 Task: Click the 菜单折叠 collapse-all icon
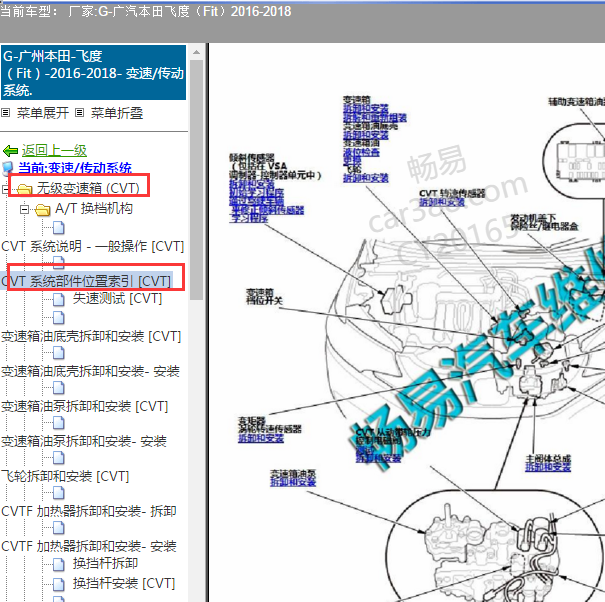[79, 113]
